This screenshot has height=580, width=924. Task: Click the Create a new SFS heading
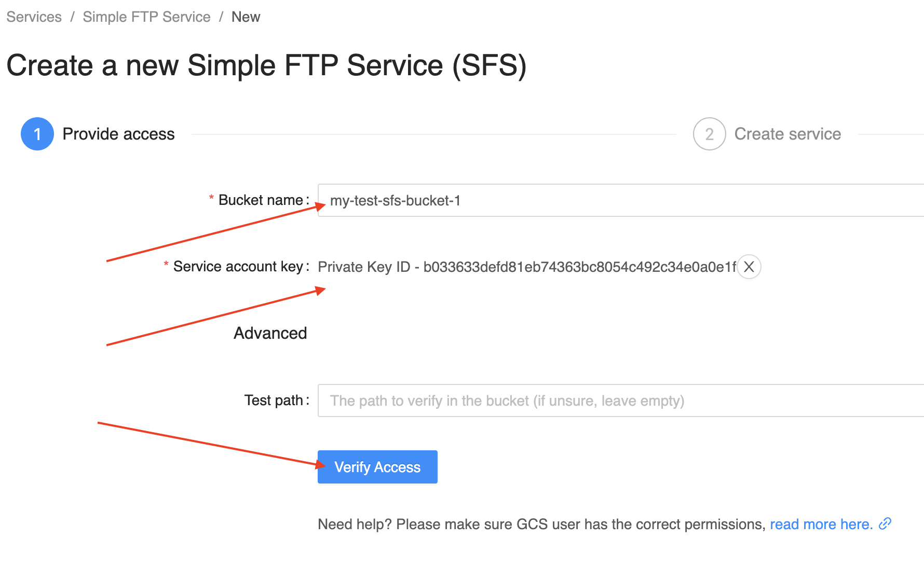point(266,65)
